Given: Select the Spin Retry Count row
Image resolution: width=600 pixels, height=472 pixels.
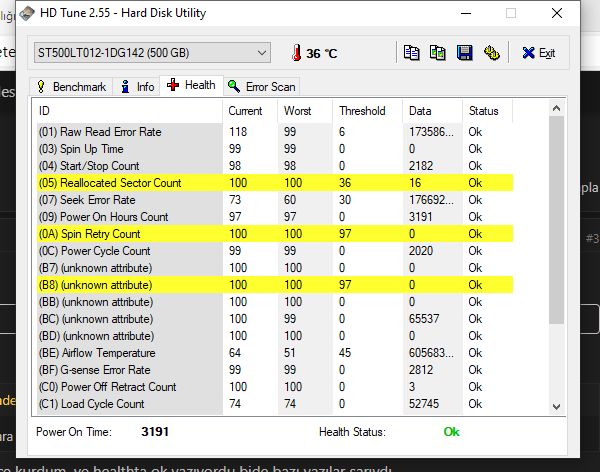Looking at the screenshot, I should [275, 234].
